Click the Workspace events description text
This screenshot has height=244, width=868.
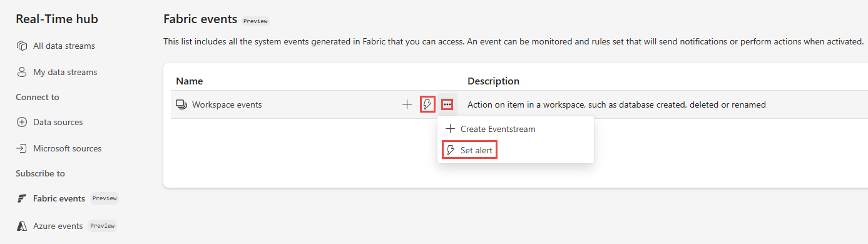(616, 104)
